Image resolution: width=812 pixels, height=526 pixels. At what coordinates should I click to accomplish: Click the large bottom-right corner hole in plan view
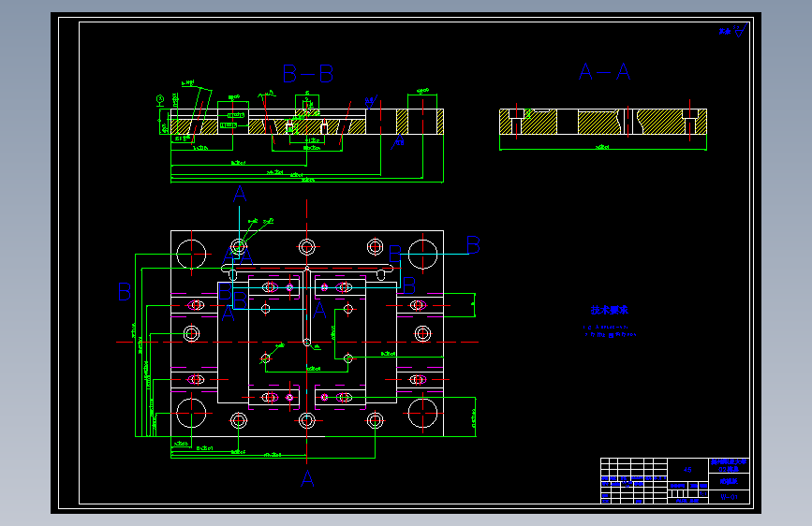pyautogui.click(x=422, y=413)
